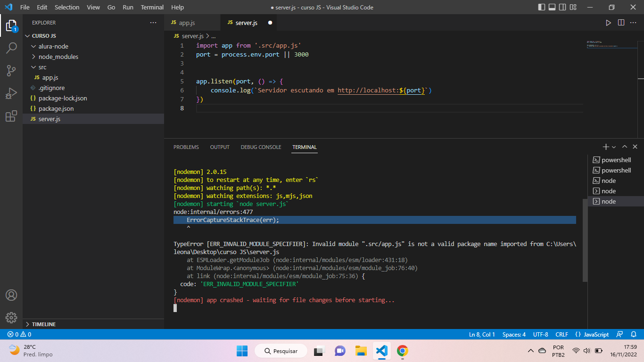Toggle panel layout icon in title bar
This screenshot has width=644, height=362.
(x=552, y=7)
